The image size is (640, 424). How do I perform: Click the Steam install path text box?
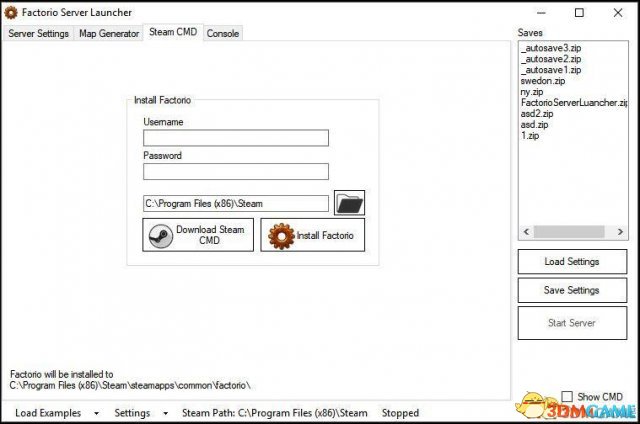236,203
